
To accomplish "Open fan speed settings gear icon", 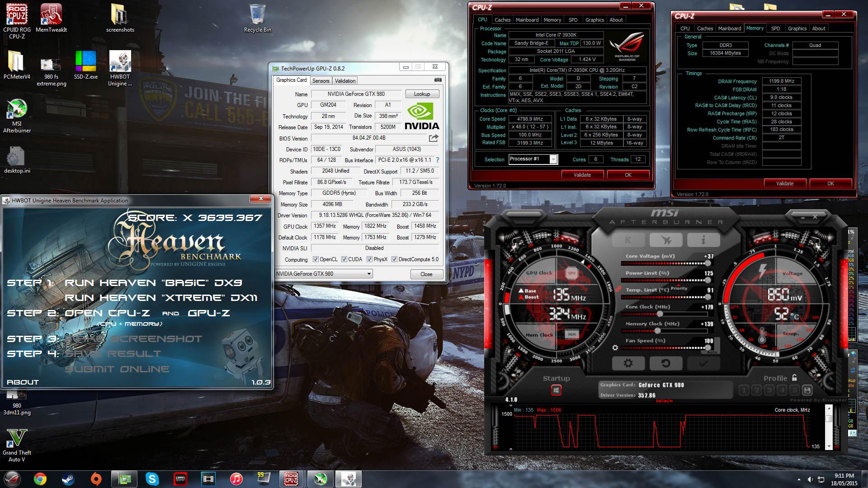I will (615, 348).
